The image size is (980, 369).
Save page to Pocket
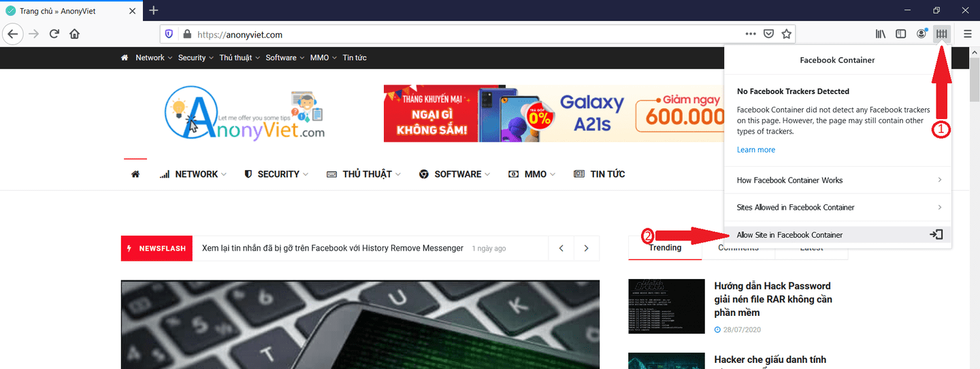(x=768, y=34)
